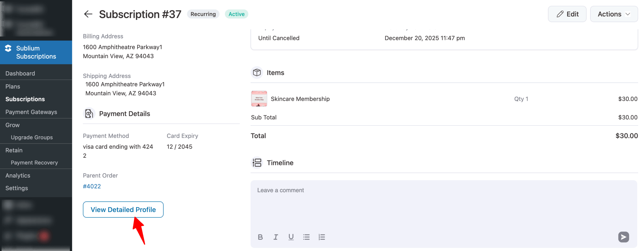This screenshot has width=644, height=251.
Task: Go to Dashboard in sidebar
Action: tap(20, 73)
